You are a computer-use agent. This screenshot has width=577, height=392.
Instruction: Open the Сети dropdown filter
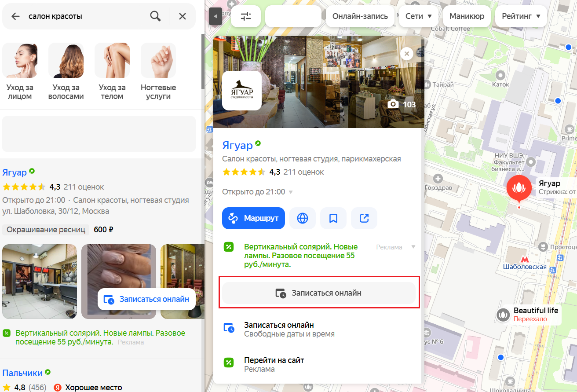tap(419, 16)
